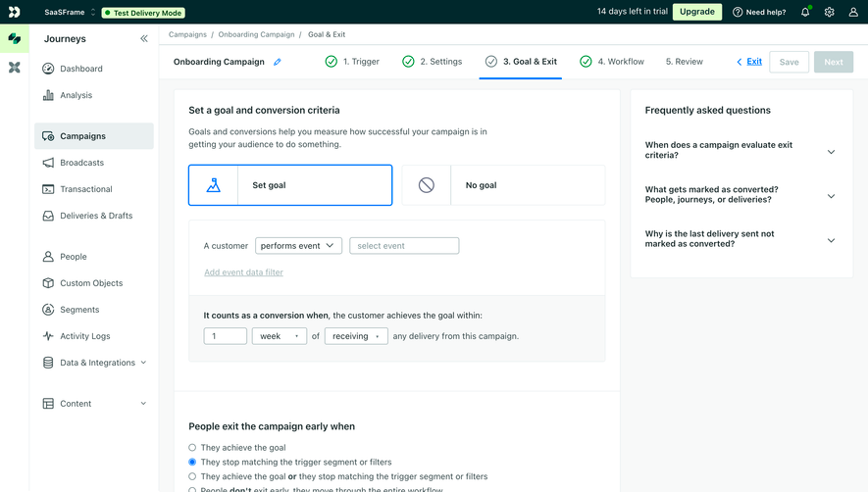Open the Journeys product icon in left rail

[15, 39]
